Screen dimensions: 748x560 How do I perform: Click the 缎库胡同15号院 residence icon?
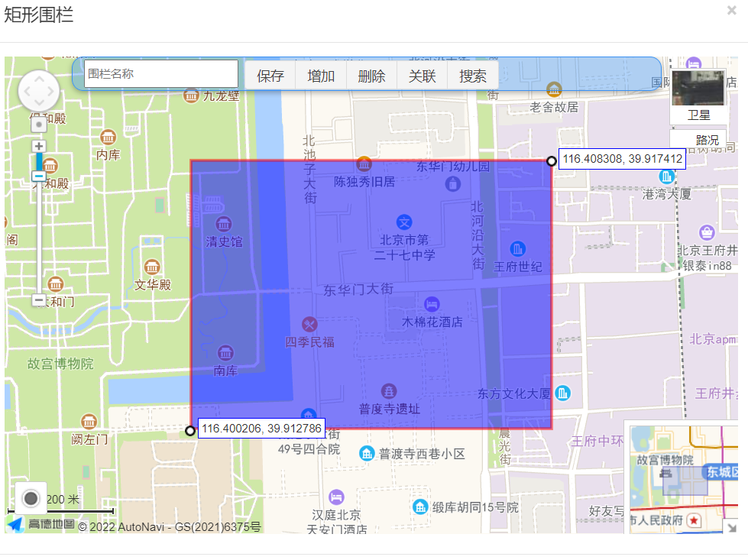click(x=420, y=507)
